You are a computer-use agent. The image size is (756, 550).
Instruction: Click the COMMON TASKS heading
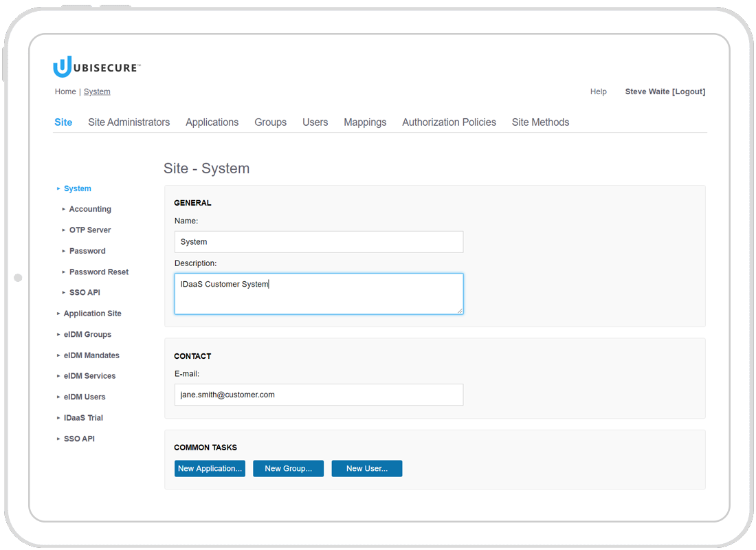[205, 448]
